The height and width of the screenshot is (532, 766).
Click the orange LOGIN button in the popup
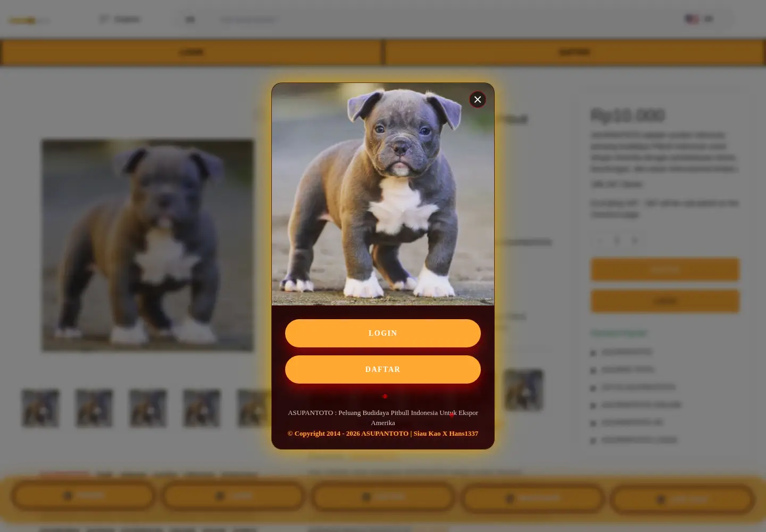(382, 333)
